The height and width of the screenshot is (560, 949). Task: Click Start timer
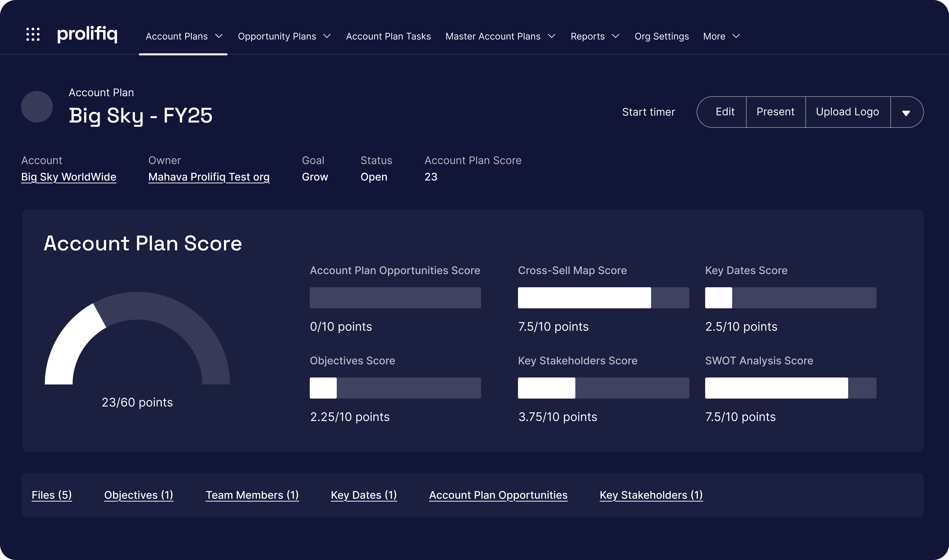coord(648,112)
